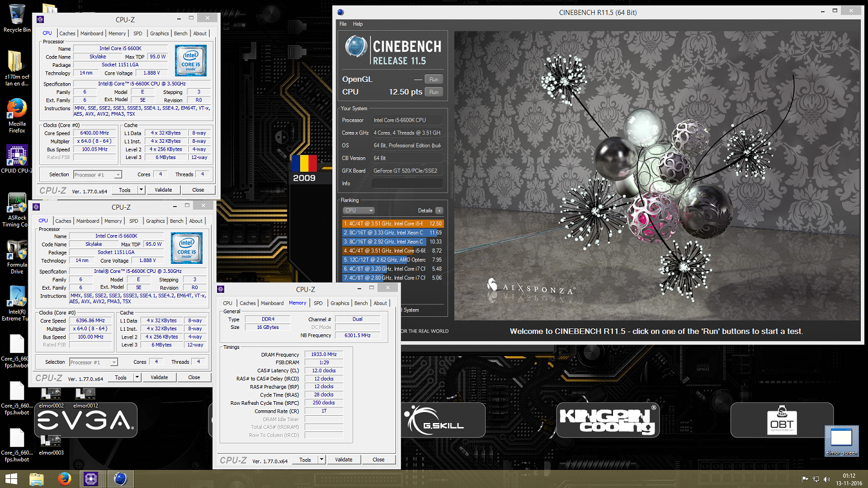Screen dimensions: 868x488
Task: Select the elmor screen desktop icon
Action: coord(841,442)
